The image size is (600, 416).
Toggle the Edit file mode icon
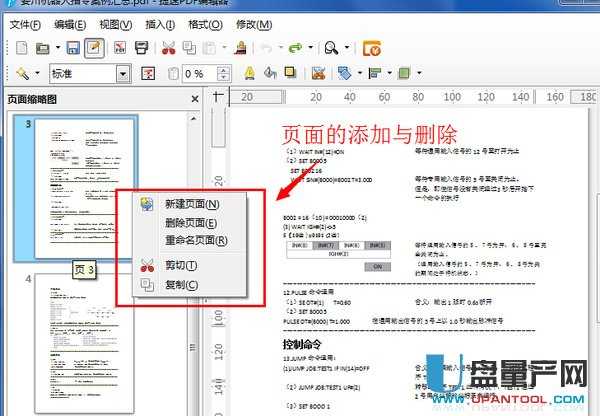coord(94,47)
